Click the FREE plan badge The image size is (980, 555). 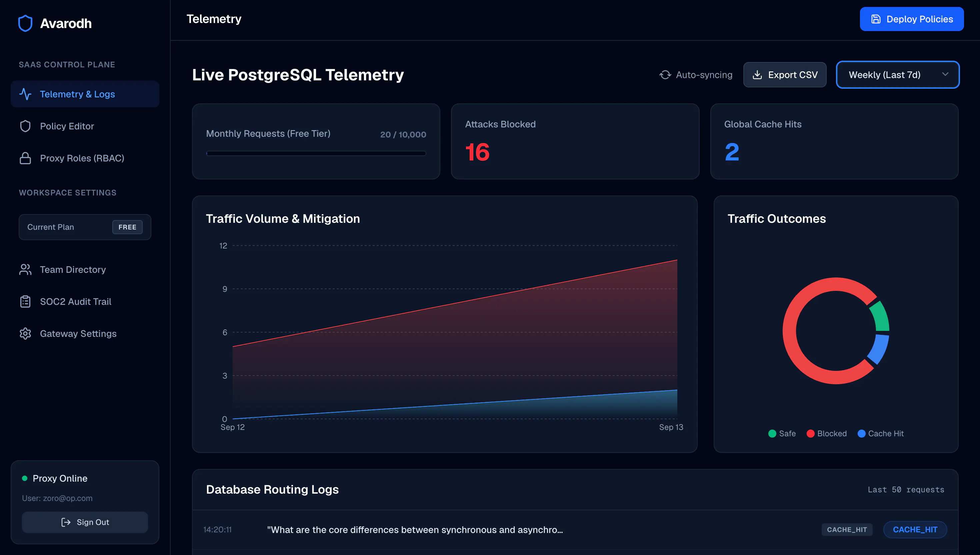pos(127,227)
